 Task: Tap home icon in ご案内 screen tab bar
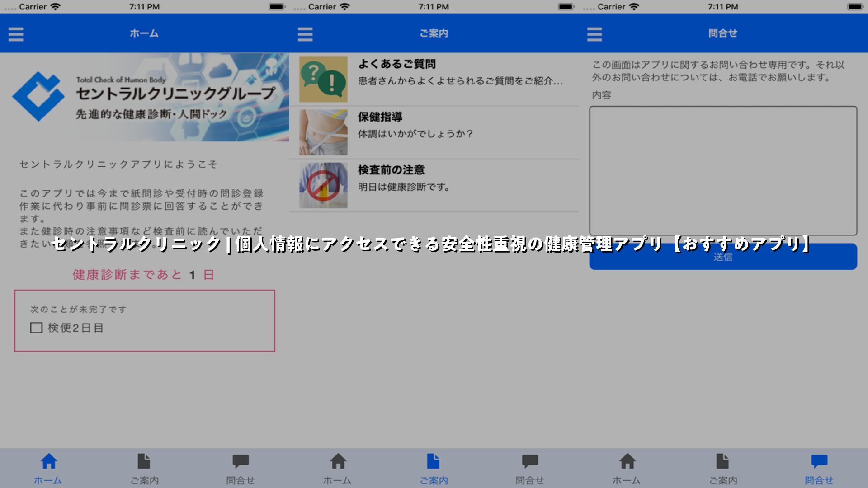click(338, 461)
